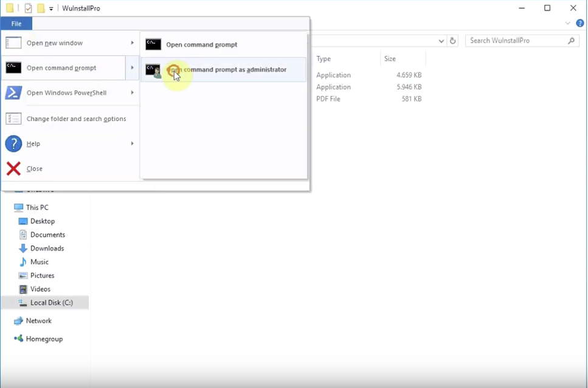
Task: Click the blue Help question mark icon
Action: 13,144
